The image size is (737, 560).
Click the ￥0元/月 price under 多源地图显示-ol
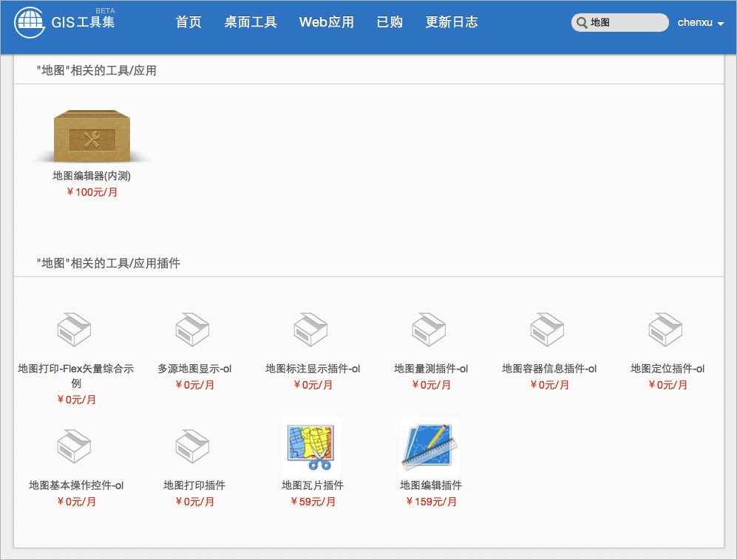(x=194, y=385)
